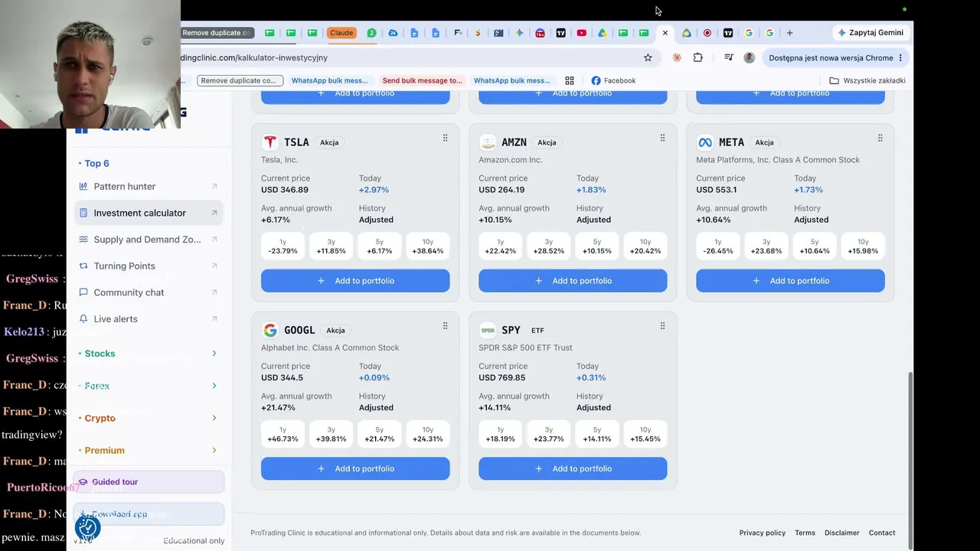The image size is (980, 551).
Task: Open the Pattern hunter sidebar icon
Action: coord(83,187)
